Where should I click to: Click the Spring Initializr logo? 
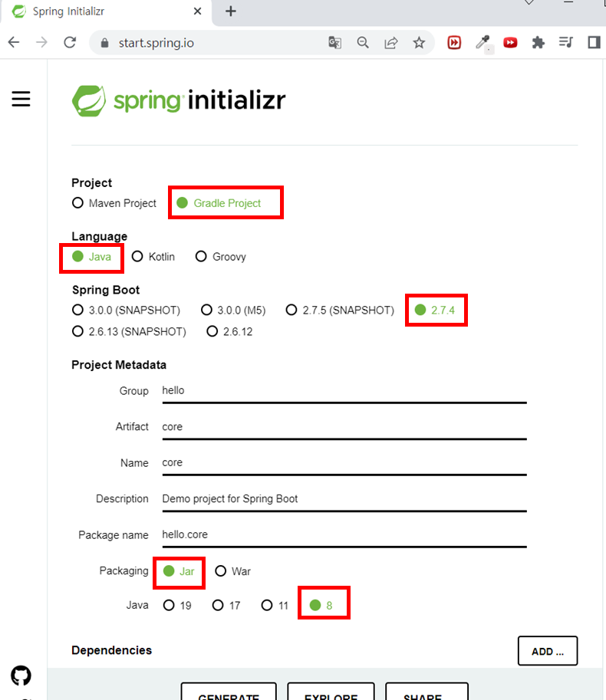coord(179,100)
